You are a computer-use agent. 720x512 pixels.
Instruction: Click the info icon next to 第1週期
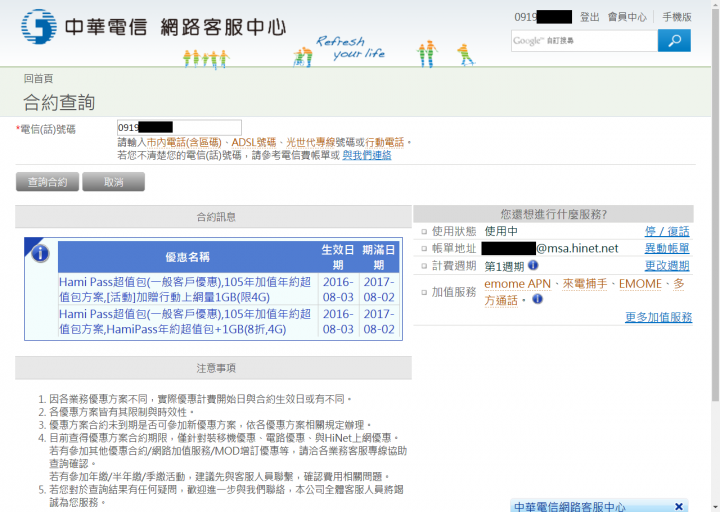tap(533, 265)
